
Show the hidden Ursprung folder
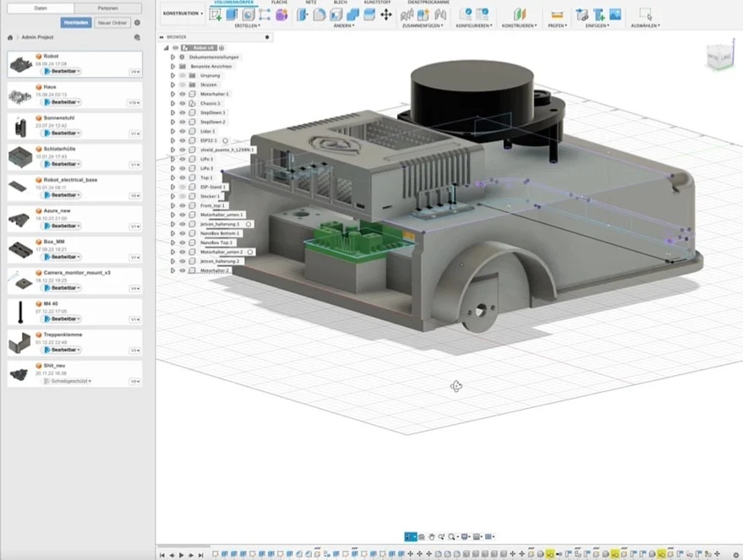(x=183, y=75)
